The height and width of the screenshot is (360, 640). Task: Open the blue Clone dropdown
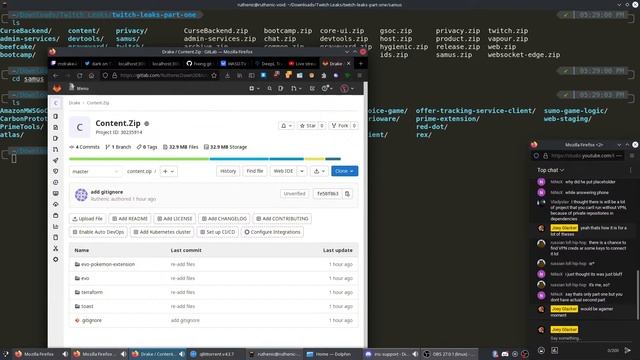pyautogui.click(x=344, y=171)
